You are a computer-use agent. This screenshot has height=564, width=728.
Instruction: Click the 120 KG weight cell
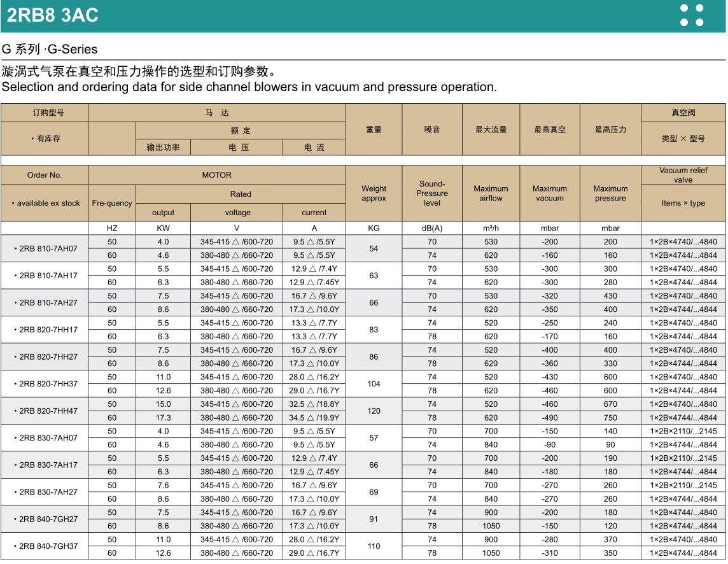(x=374, y=411)
